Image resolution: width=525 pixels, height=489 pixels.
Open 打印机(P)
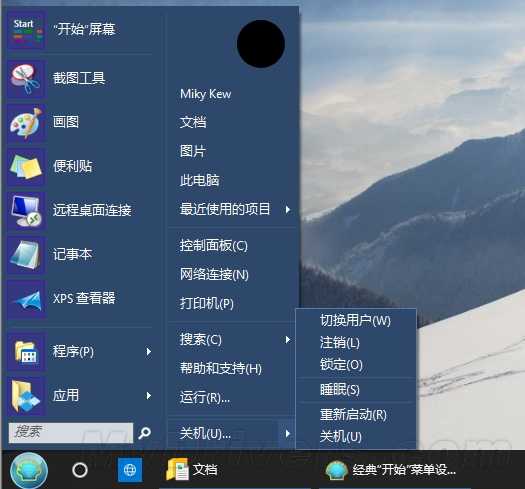coord(207,303)
